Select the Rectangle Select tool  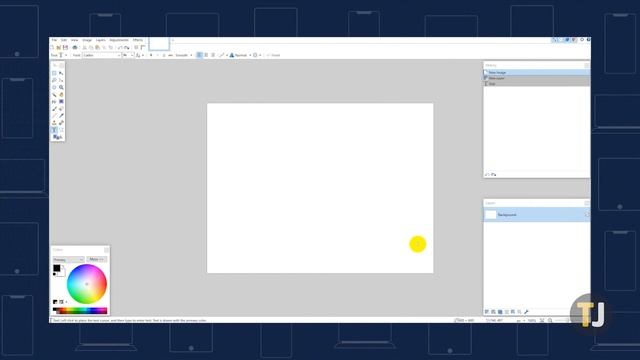54,73
